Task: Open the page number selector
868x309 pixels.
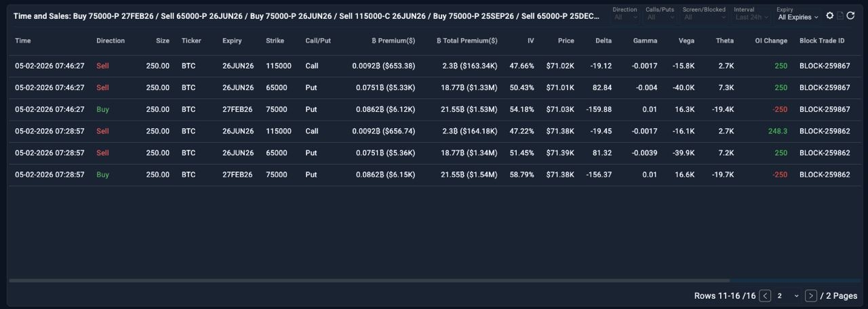Action: click(x=787, y=295)
